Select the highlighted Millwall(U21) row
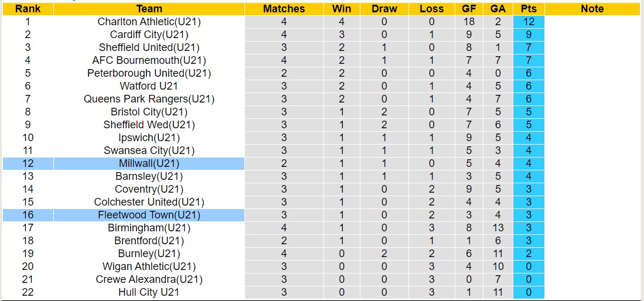Viewport: 644px width, 301px height. click(149, 163)
